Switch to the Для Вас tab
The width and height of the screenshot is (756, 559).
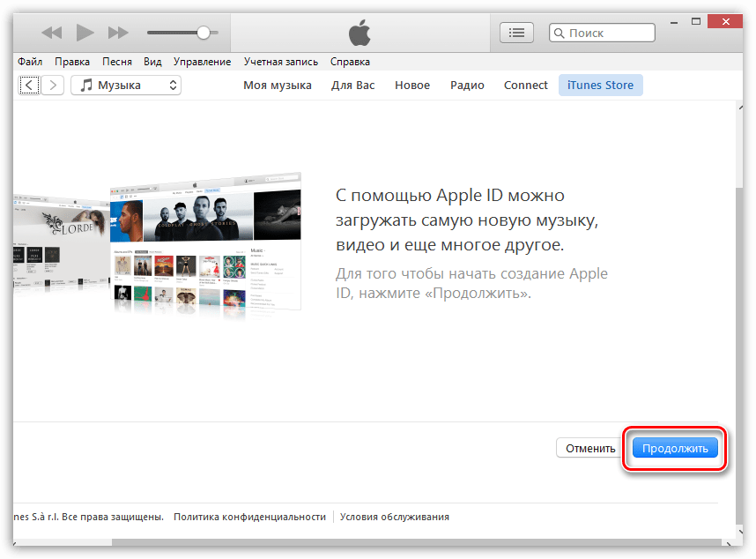pyautogui.click(x=352, y=86)
